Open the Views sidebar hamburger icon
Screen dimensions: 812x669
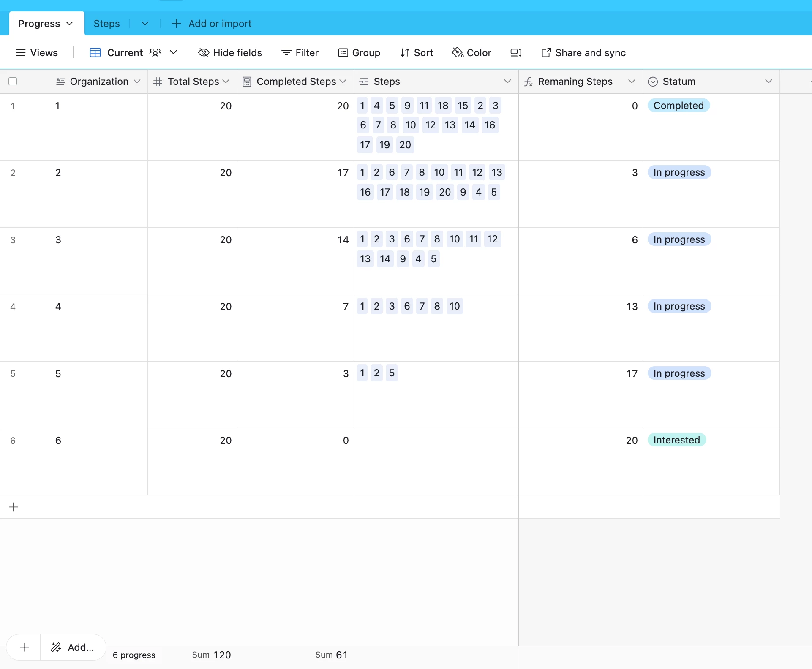(21, 53)
